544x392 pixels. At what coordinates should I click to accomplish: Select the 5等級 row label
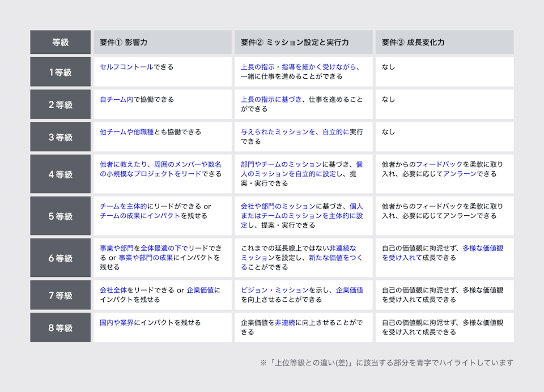coord(60,216)
